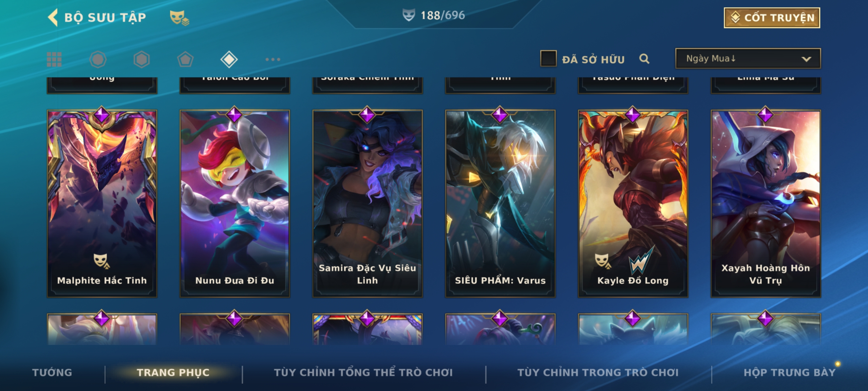Open the gold mask with coins icon
This screenshot has width=868, height=391.
179,18
